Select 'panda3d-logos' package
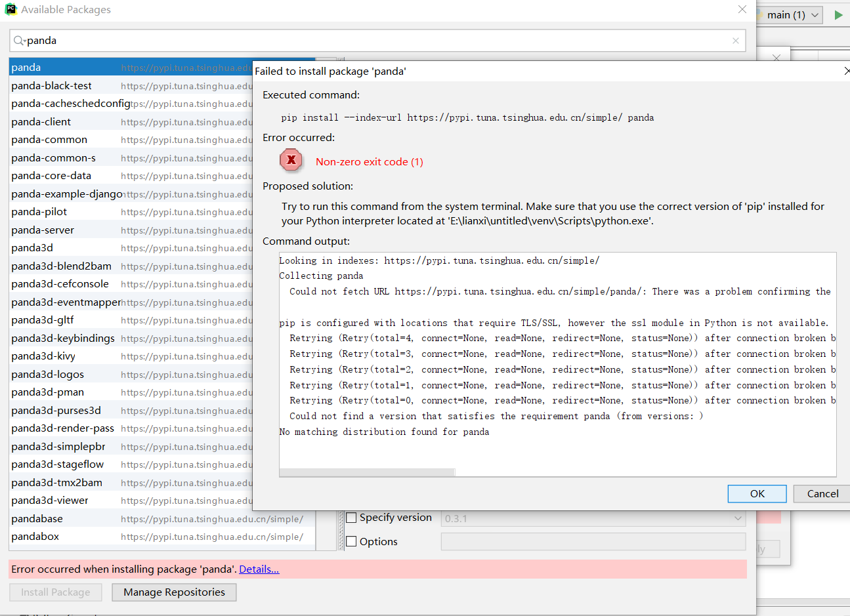 (x=131, y=375)
